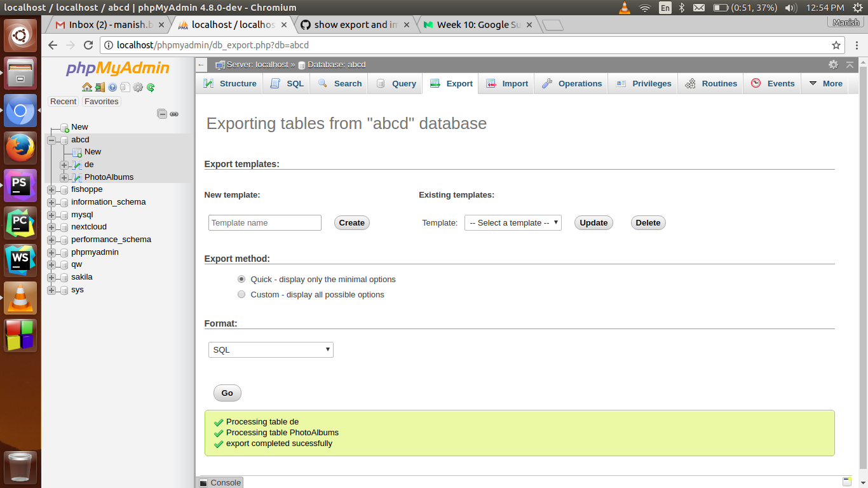Go back with browser back arrow

point(53,45)
